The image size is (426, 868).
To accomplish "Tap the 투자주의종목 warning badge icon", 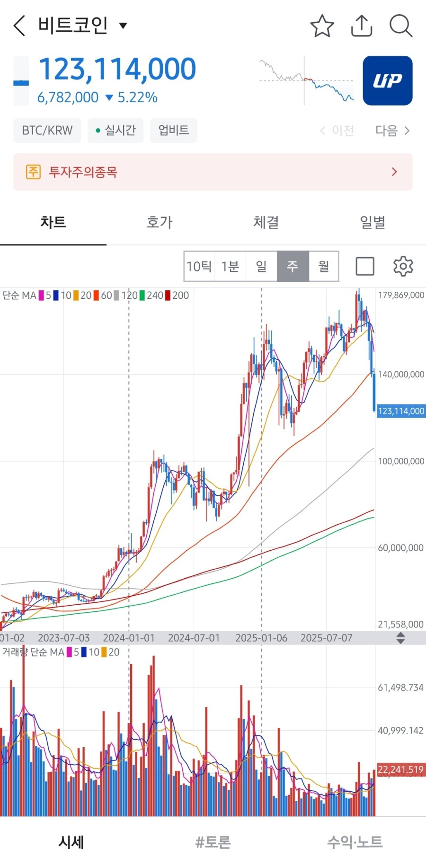I will (x=33, y=171).
